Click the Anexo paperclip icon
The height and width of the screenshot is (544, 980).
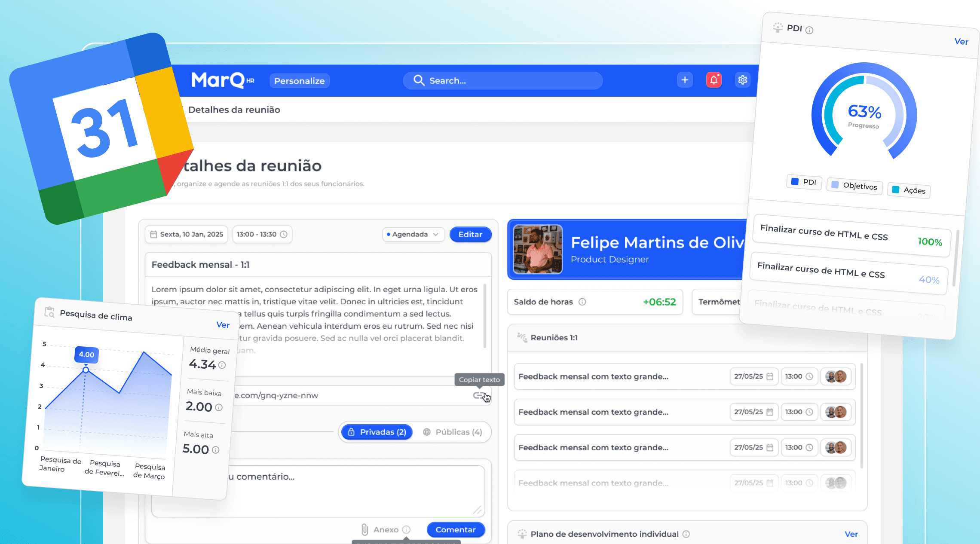point(364,529)
